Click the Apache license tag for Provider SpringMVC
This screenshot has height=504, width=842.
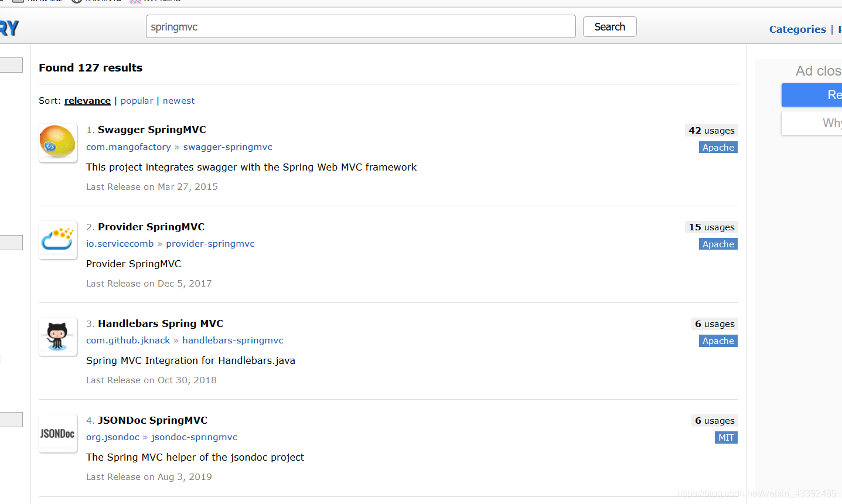718,244
